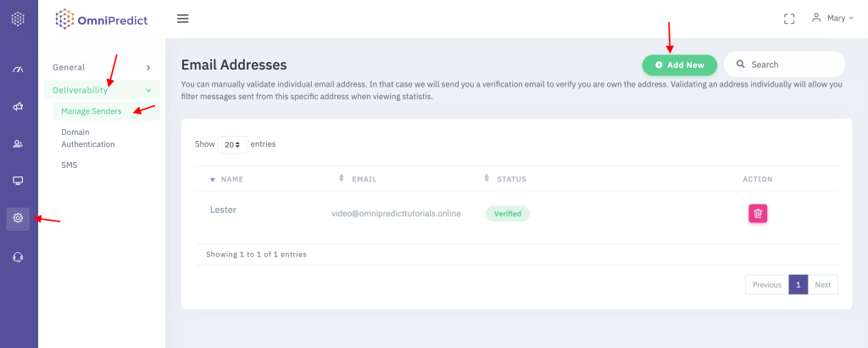Open campaigns megaphone icon in sidebar

point(18,107)
